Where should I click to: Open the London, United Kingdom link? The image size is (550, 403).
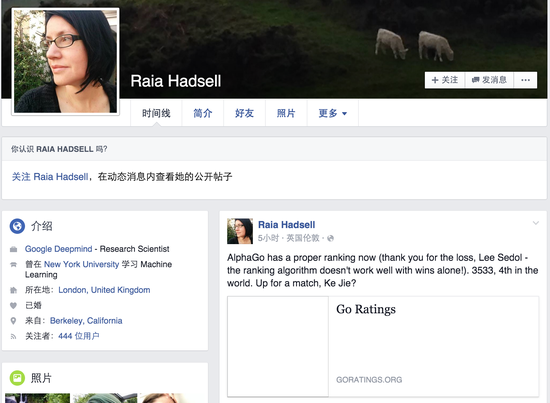tap(104, 290)
